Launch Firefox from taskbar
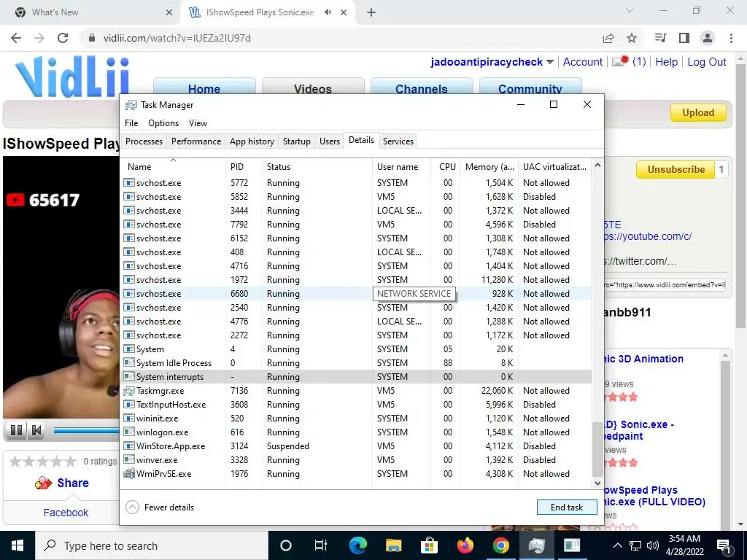This screenshot has height=560, width=747. [x=465, y=545]
